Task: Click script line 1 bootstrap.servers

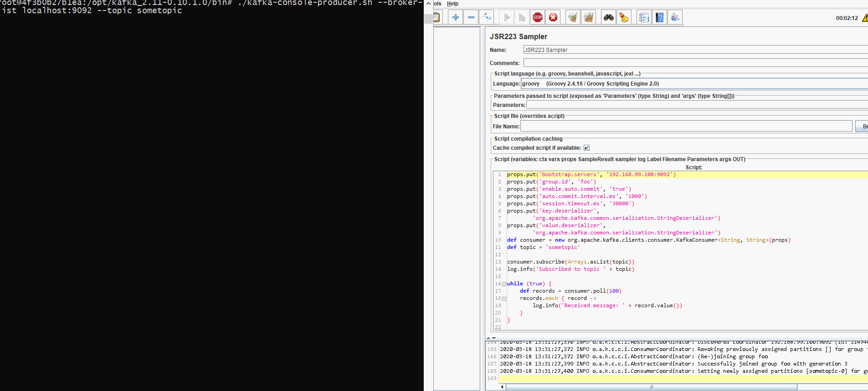Action: pos(591,174)
